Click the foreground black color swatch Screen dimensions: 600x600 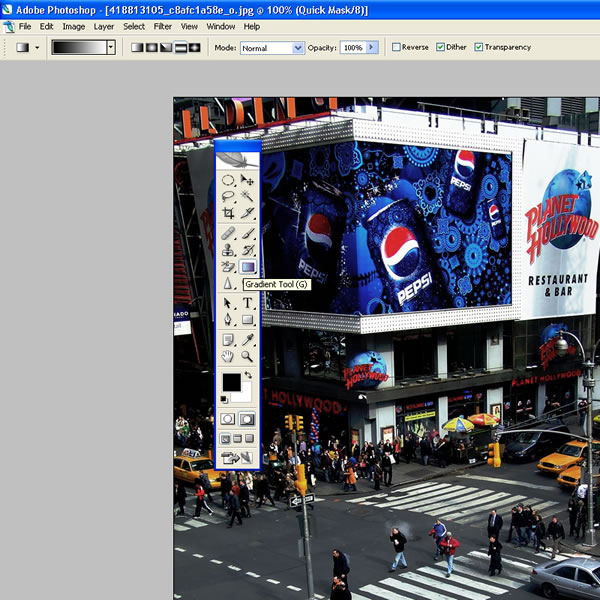(x=231, y=382)
